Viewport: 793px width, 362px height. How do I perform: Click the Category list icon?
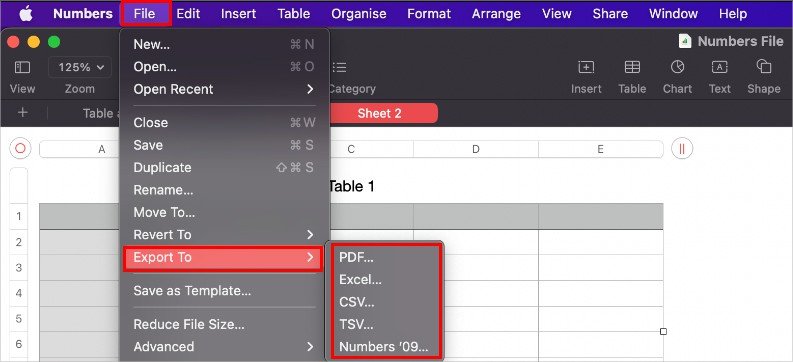click(x=340, y=67)
